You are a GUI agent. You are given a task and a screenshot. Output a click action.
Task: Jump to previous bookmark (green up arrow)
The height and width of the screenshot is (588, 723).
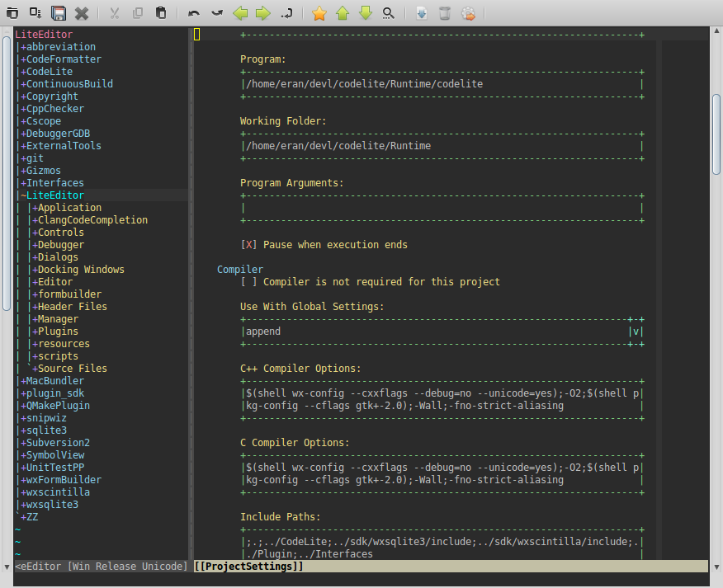coord(343,13)
